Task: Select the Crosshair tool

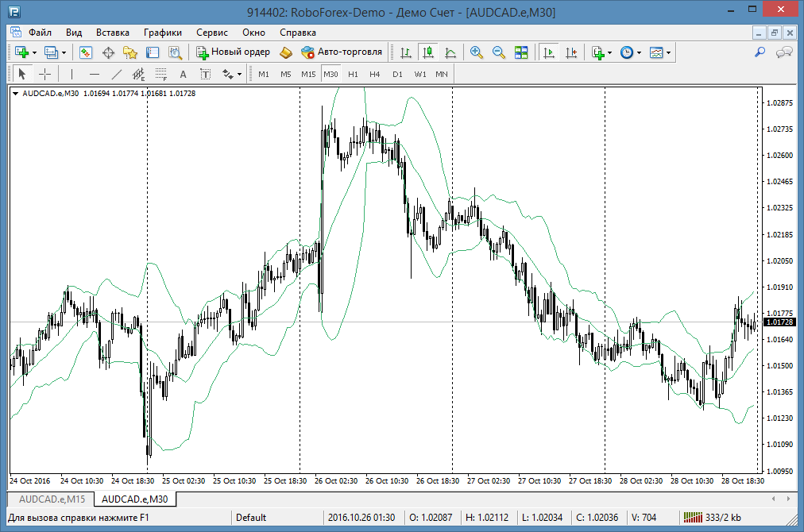Action: (x=45, y=75)
